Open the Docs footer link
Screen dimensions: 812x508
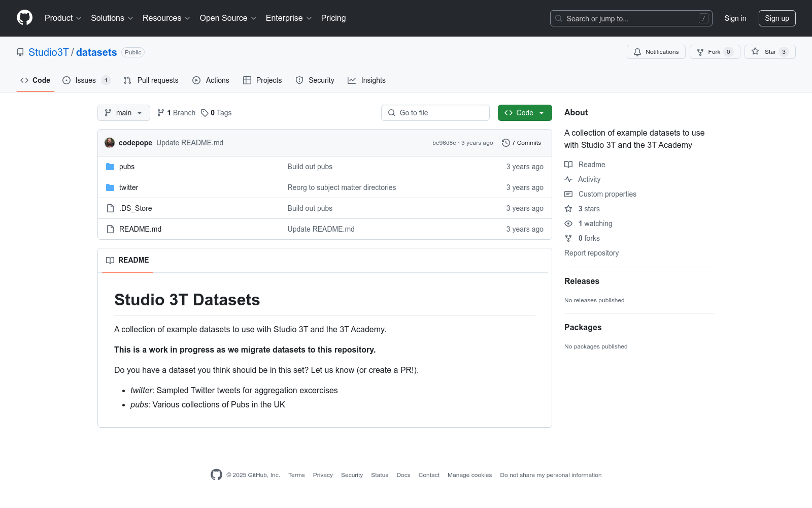[x=403, y=475]
